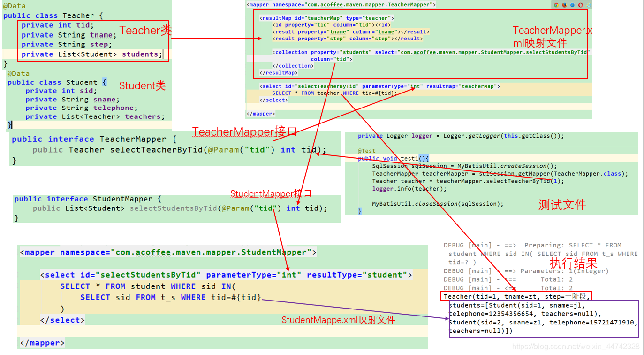This screenshot has width=644, height=355.
Task: Click 'public interface StudentMapper {' declaration
Action: click(88, 199)
